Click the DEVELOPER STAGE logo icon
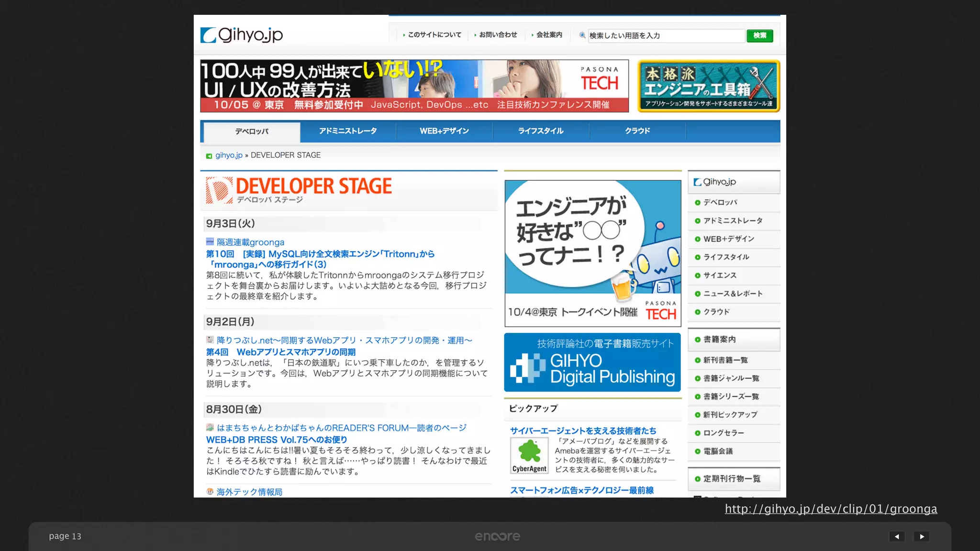 coord(219,190)
